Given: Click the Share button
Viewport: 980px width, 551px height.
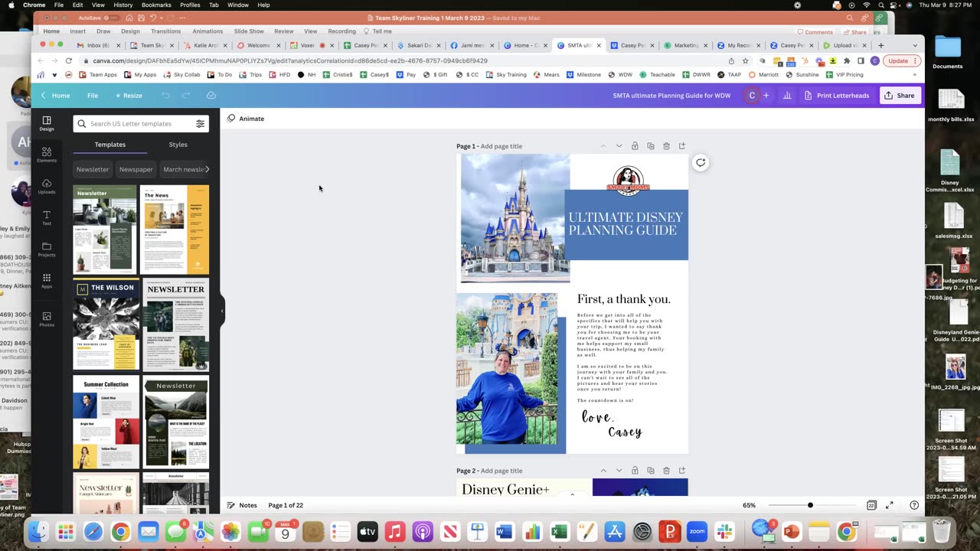Looking at the screenshot, I should click(899, 96).
